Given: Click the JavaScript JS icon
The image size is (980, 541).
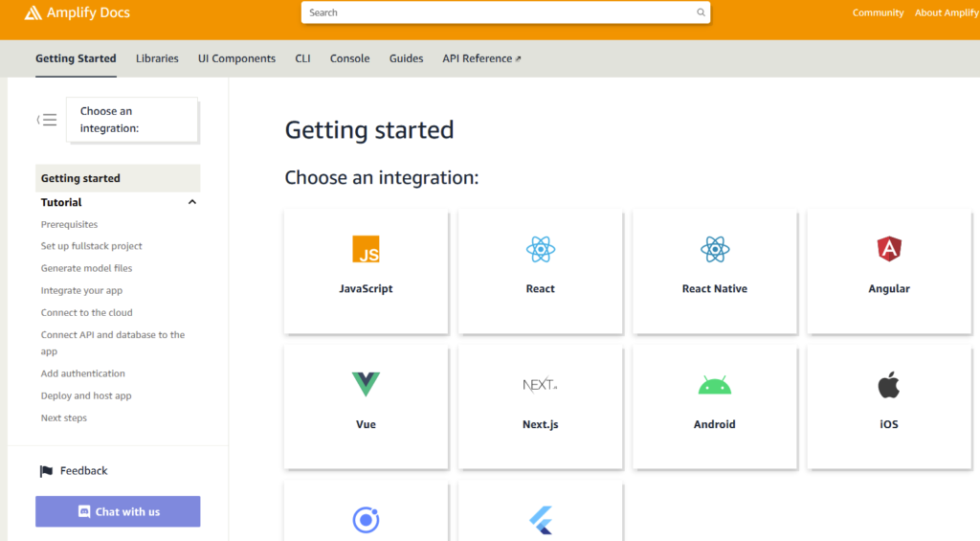Looking at the screenshot, I should 367,249.
